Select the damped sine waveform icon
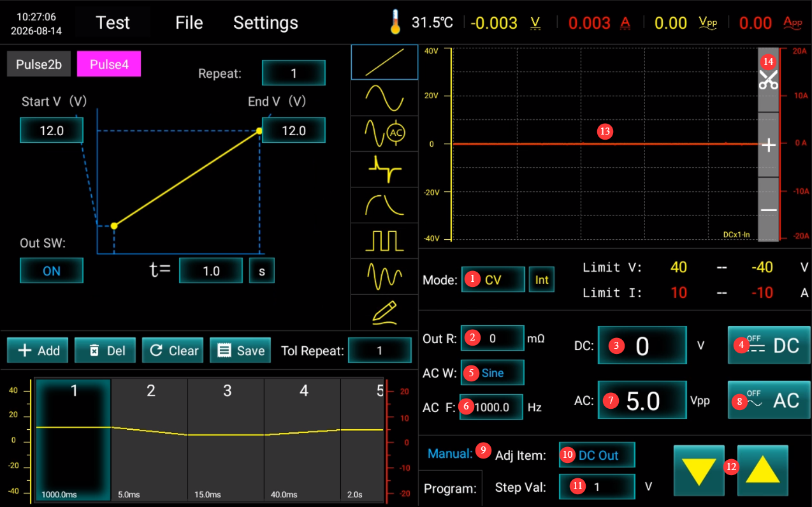812x507 pixels. (x=384, y=276)
